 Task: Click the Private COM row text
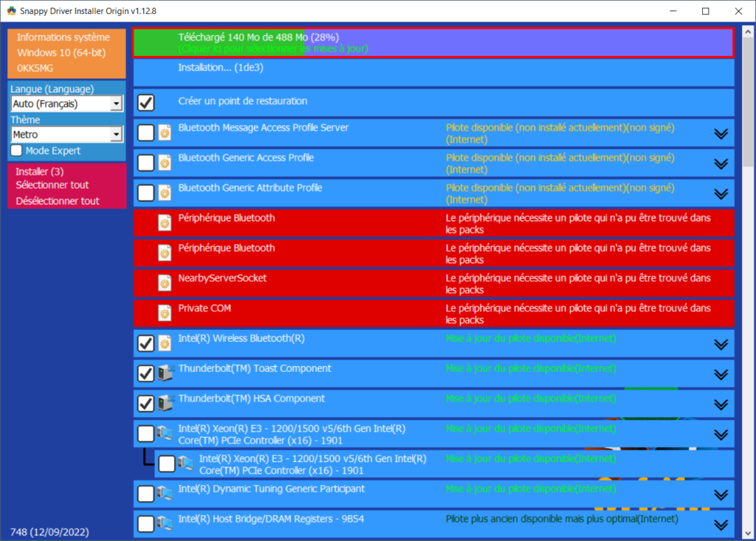click(205, 308)
